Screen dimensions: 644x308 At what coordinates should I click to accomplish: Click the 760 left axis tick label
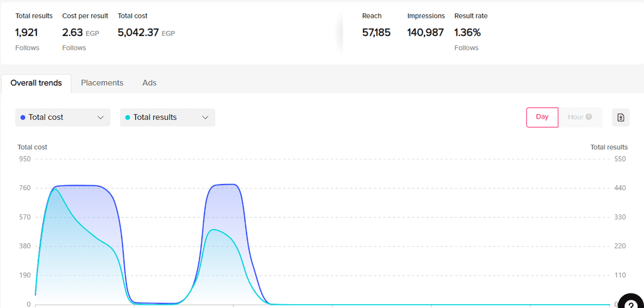pyautogui.click(x=25, y=188)
